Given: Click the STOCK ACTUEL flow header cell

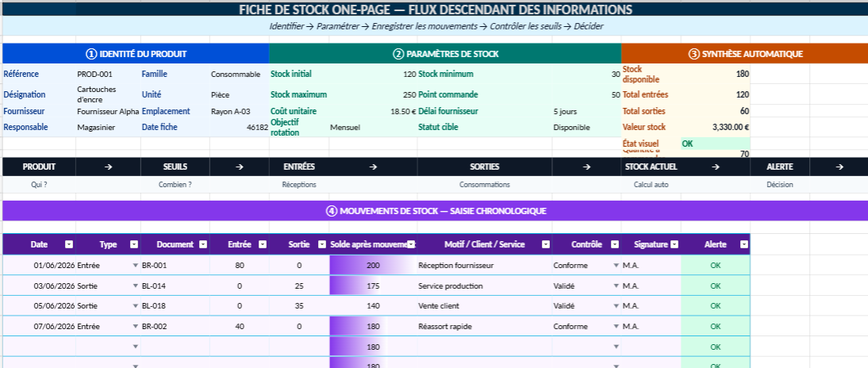Looking at the screenshot, I should tap(651, 167).
